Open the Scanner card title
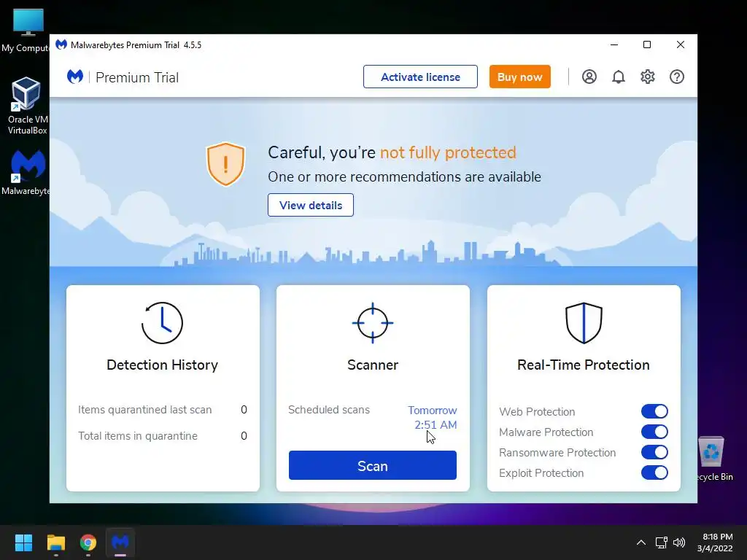Viewport: 747px width, 560px height. (x=373, y=365)
